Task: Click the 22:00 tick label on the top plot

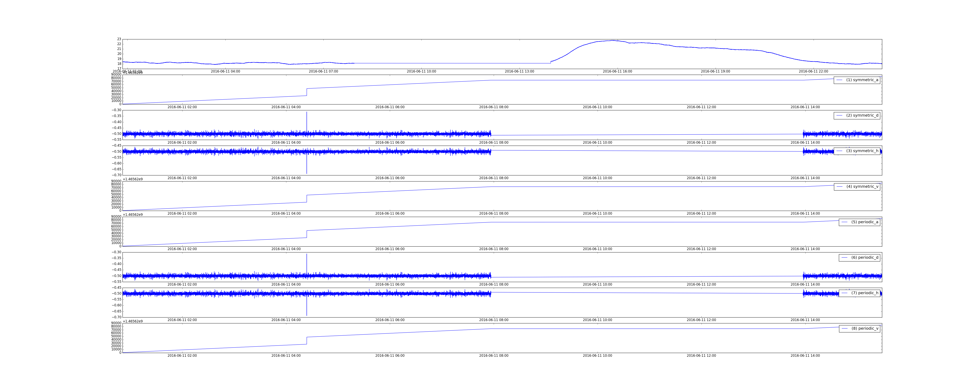Action: click(813, 72)
